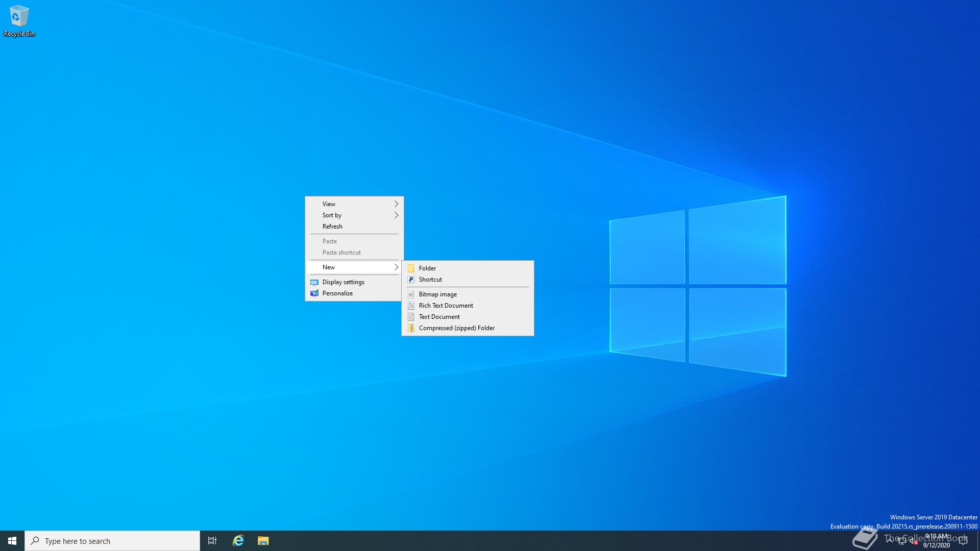Click the Personalize icon in the menu

point(314,293)
